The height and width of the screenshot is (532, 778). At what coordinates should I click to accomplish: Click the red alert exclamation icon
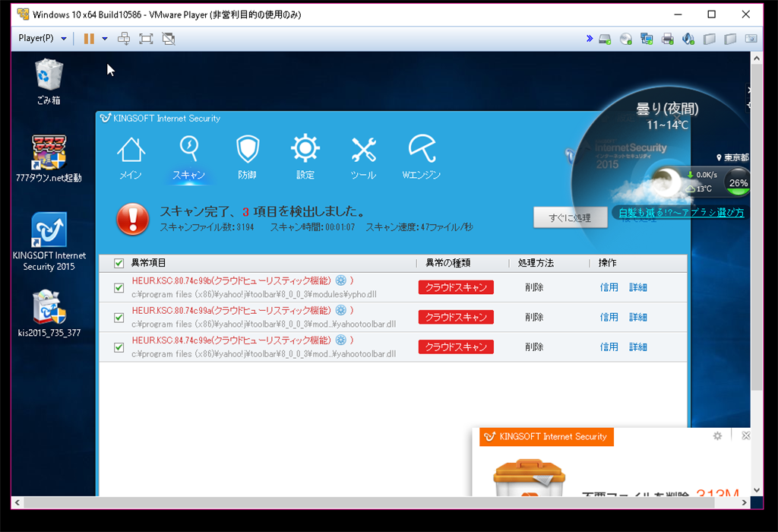click(132, 219)
